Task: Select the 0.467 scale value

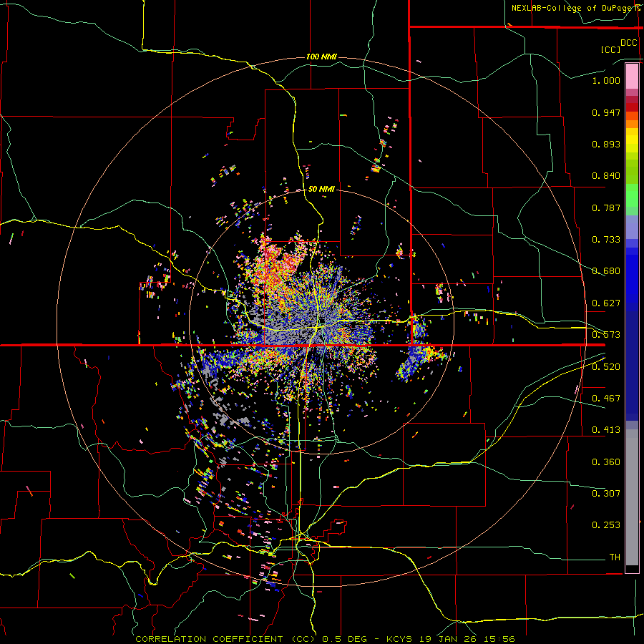Action: pos(606,399)
